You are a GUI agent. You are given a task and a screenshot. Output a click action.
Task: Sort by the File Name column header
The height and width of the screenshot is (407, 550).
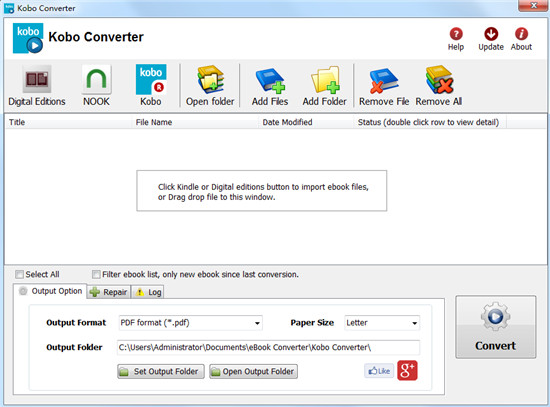coord(195,122)
